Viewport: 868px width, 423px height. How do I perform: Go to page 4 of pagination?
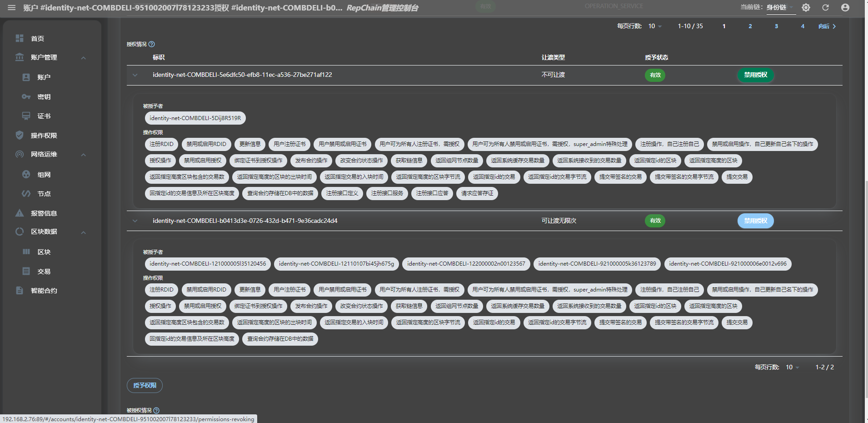803,26
